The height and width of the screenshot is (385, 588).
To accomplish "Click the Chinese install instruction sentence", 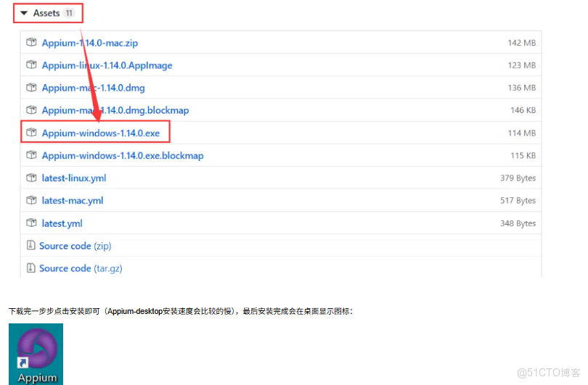I will tap(180, 311).
